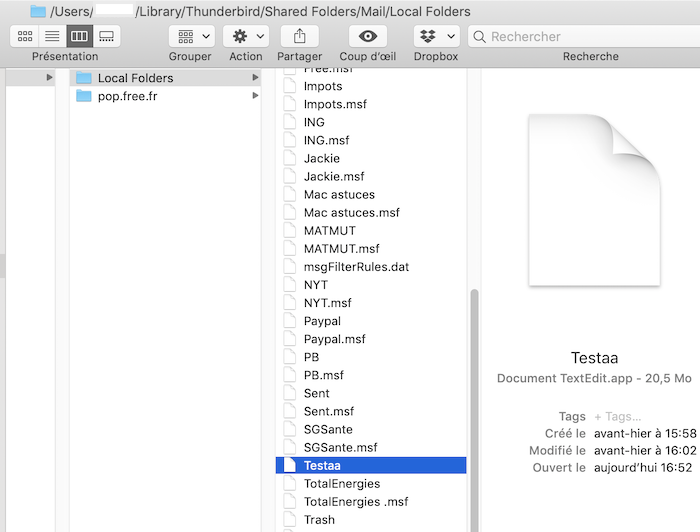Switch to list view mode
This screenshot has width=700, height=532.
52,36
